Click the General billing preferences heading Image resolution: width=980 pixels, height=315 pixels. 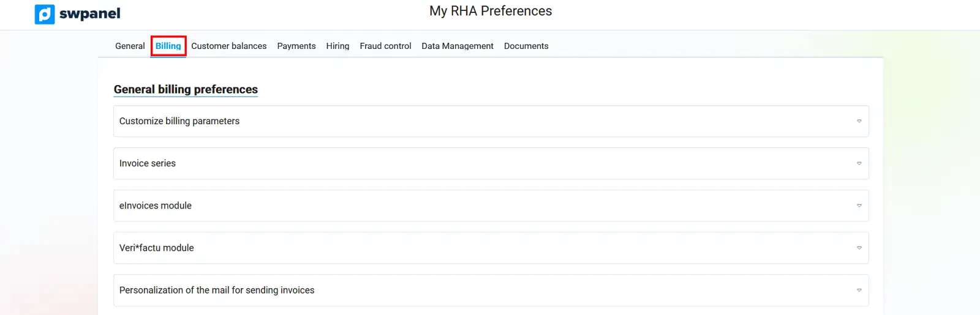tap(186, 89)
